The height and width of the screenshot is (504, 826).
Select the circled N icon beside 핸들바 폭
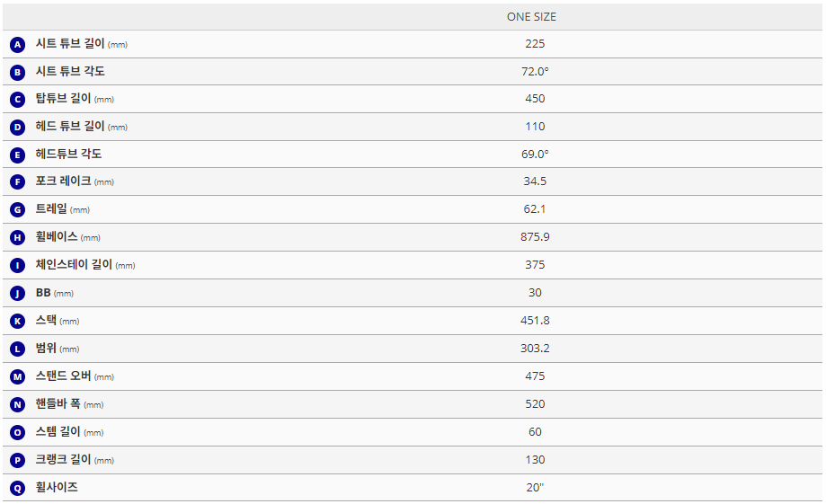coord(17,404)
